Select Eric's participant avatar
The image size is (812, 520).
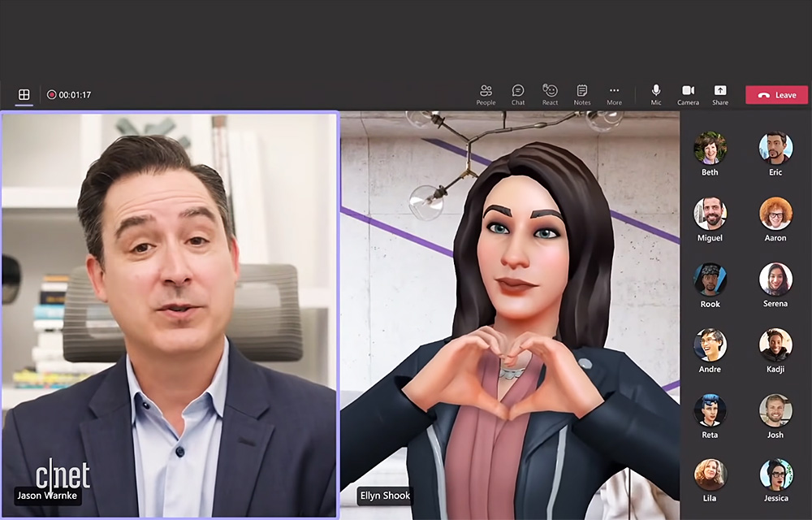775,148
